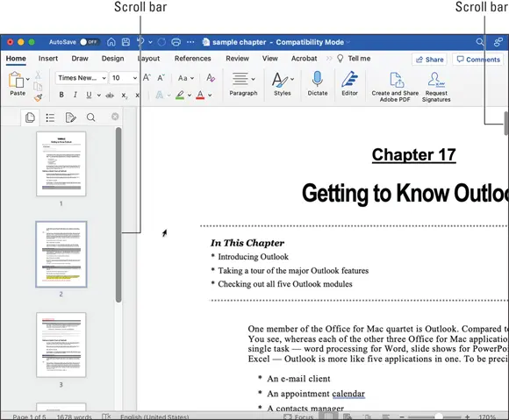Open the Change Case Aa dropdown
509x420 pixels.
pos(186,78)
